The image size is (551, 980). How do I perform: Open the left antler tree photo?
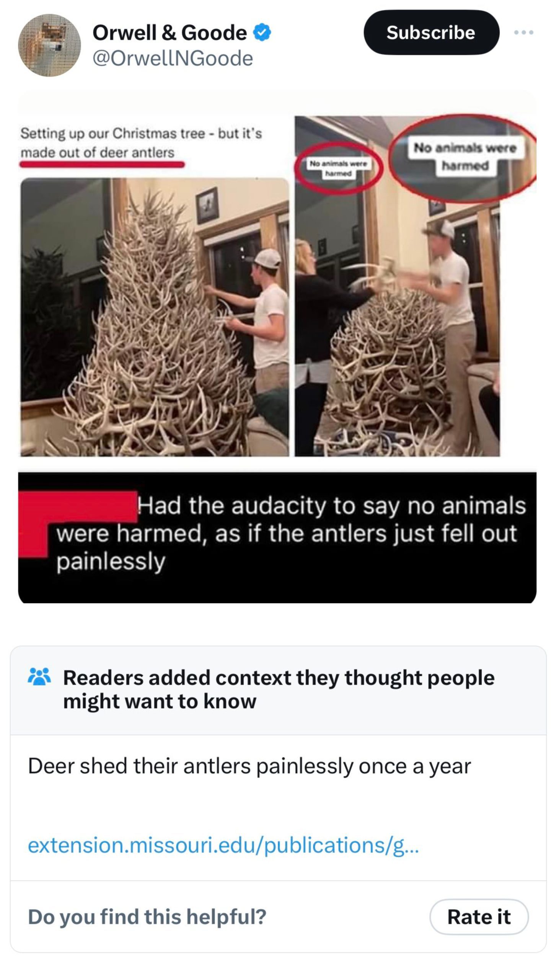coord(155,317)
